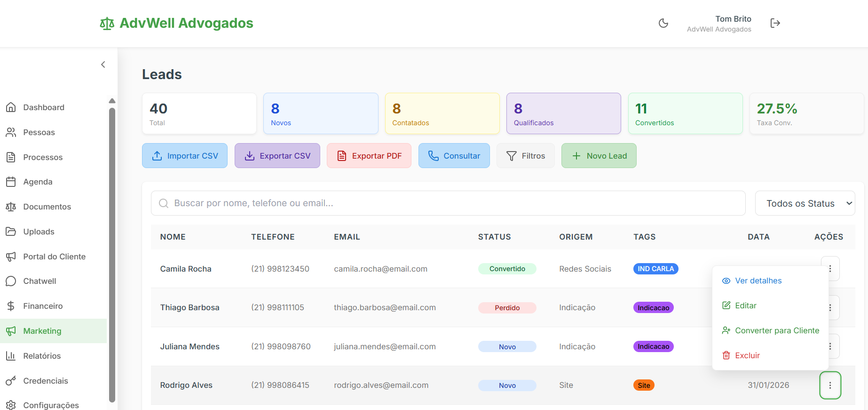
Task: Click the Perdido status badge
Action: click(x=507, y=308)
